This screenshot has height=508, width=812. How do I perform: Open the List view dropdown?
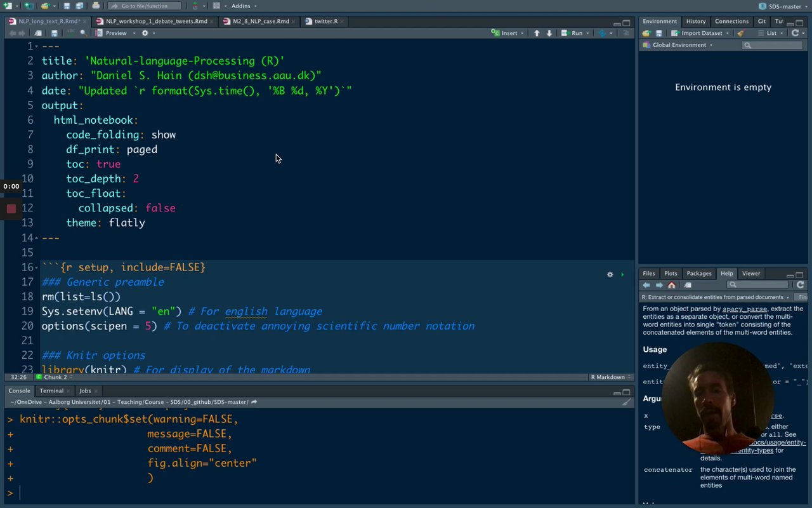[x=769, y=33]
